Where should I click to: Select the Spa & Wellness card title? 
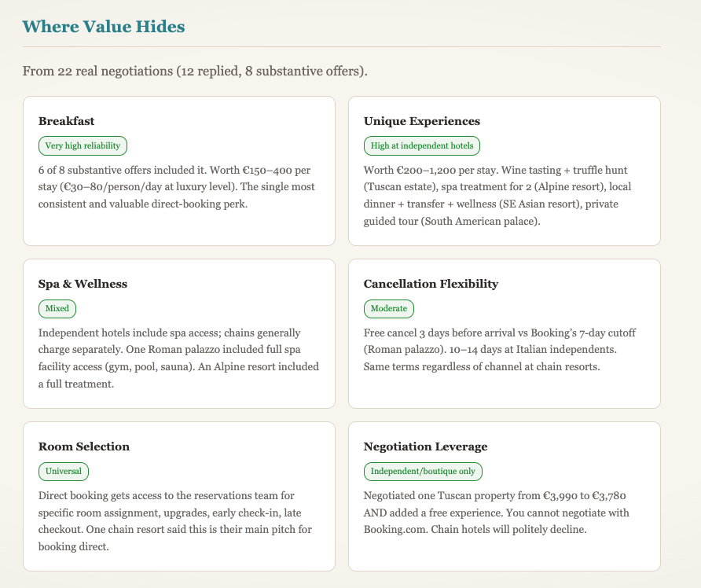pyautogui.click(x=83, y=284)
